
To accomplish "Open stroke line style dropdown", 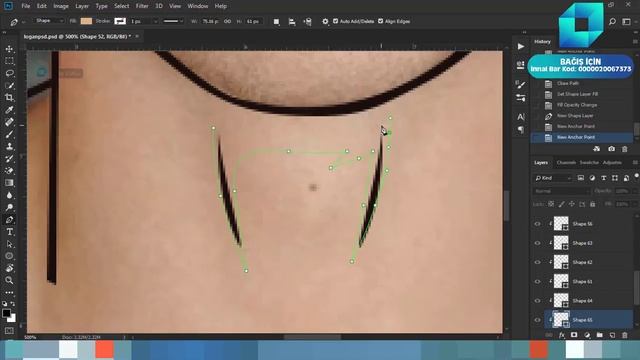I will click(x=173, y=21).
